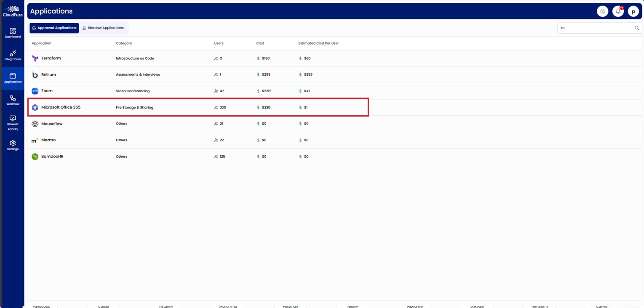This screenshot has width=644, height=308.
Task: Switch to the Shadow Applications tab
Action: 103,28
